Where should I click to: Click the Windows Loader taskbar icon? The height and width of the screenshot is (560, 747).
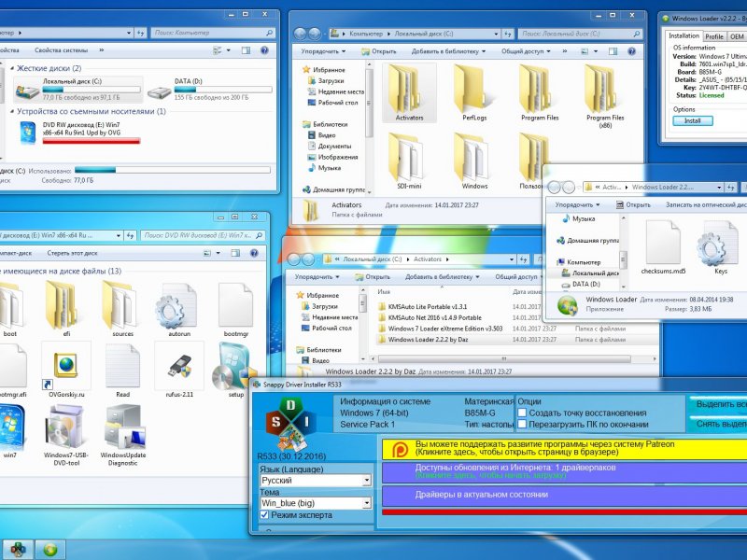50,550
